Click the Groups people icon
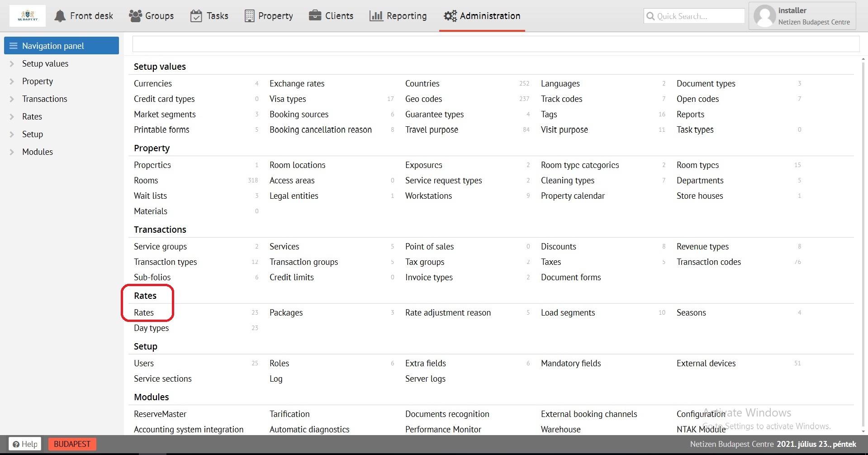Image resolution: width=868 pixels, height=455 pixels. tap(135, 16)
